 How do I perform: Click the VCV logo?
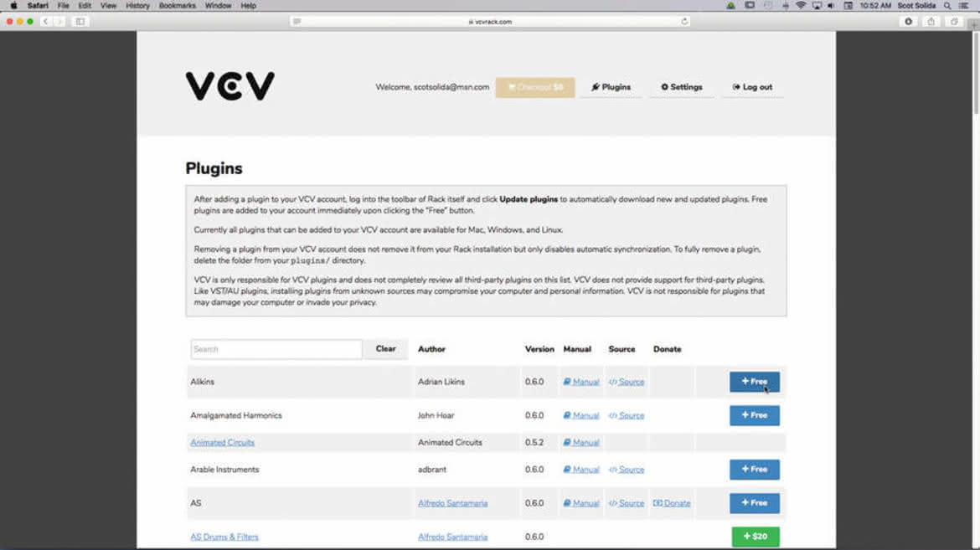230,86
